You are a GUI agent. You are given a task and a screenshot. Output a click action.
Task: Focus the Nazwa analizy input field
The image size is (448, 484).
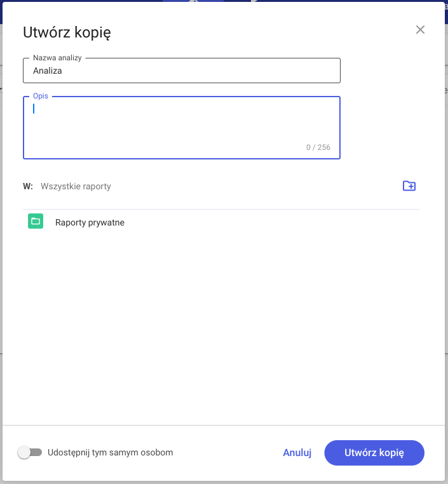pyautogui.click(x=182, y=71)
